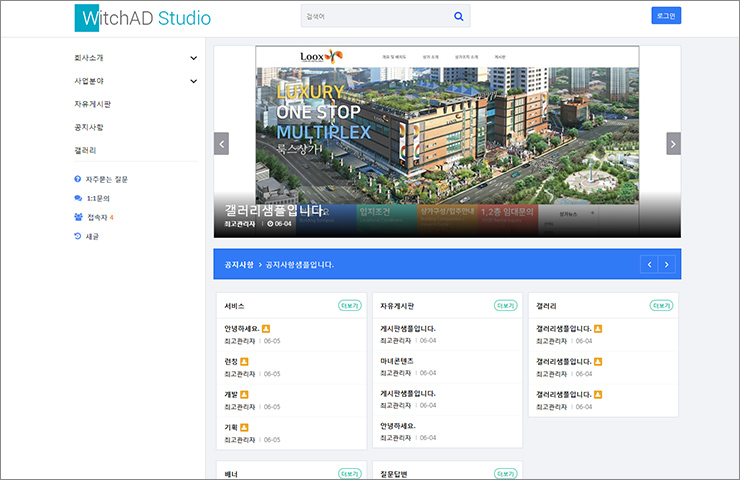Open the 안녕하세요. post in 자유게시판

[398, 426]
